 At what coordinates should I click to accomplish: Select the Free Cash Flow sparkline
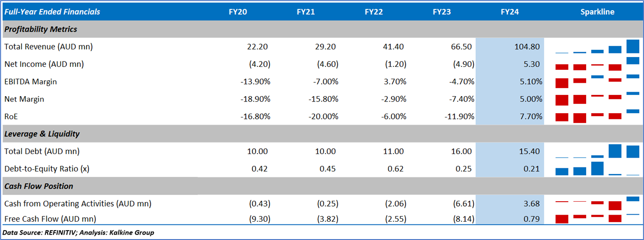tap(597, 218)
